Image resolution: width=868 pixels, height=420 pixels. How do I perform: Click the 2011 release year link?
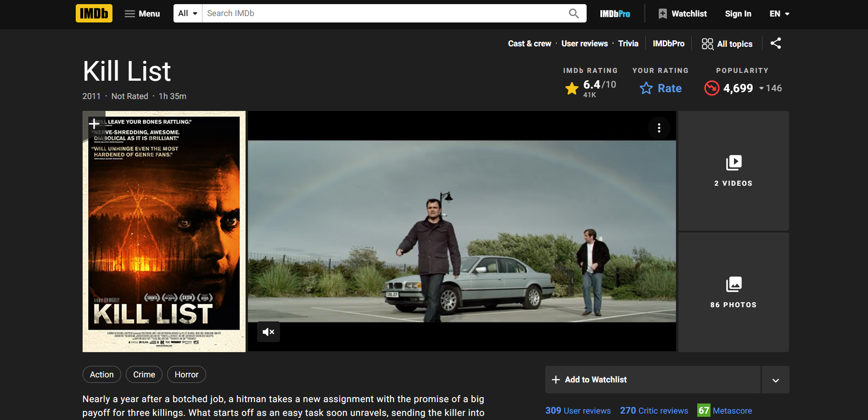(x=91, y=96)
